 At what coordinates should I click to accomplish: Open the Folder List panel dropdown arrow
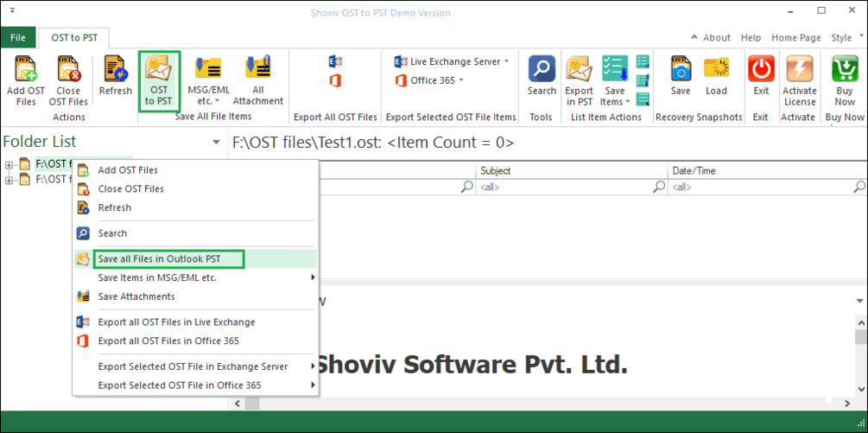(x=216, y=143)
